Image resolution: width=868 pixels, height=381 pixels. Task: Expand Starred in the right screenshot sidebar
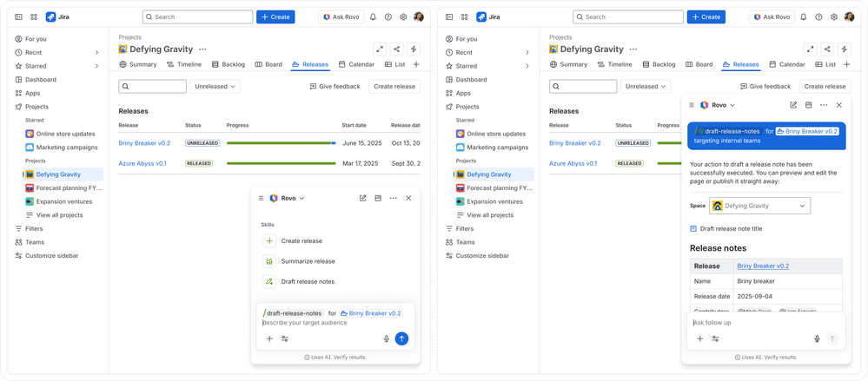(527, 66)
